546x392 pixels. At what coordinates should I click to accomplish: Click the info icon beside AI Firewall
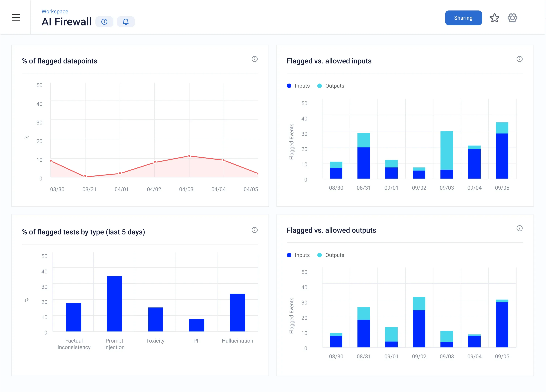[104, 22]
